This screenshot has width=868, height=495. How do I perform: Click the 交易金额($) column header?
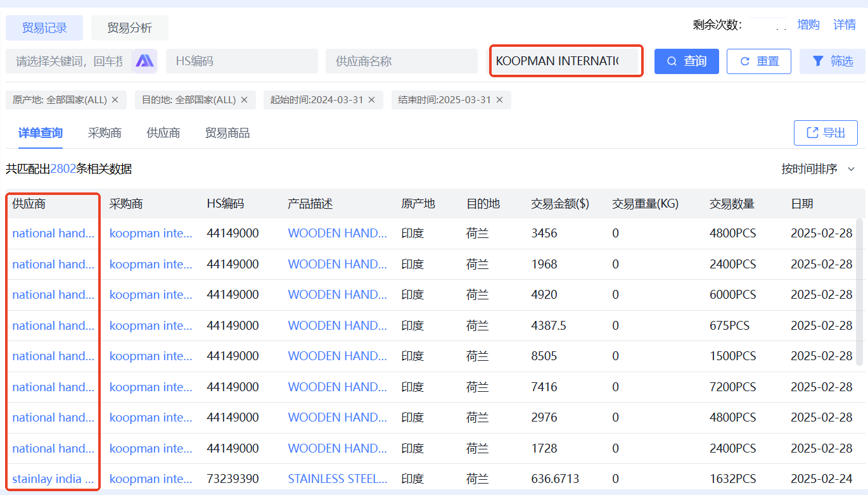(560, 204)
